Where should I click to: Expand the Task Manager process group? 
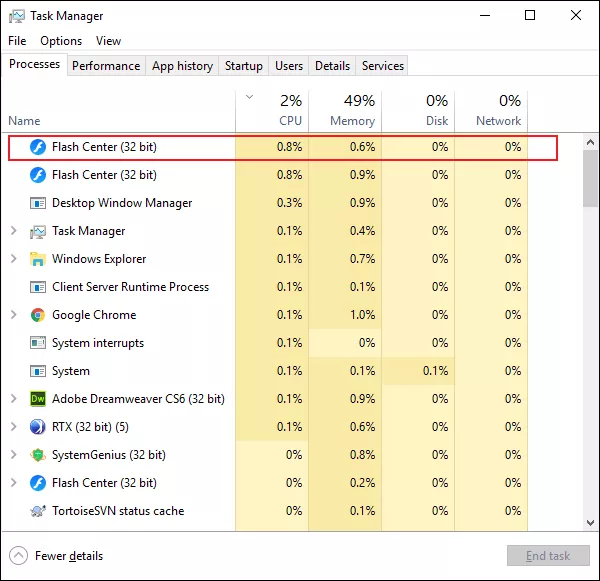click(14, 231)
